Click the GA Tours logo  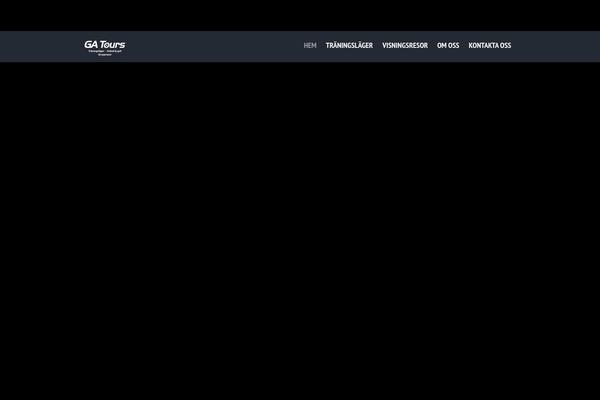coord(104,48)
